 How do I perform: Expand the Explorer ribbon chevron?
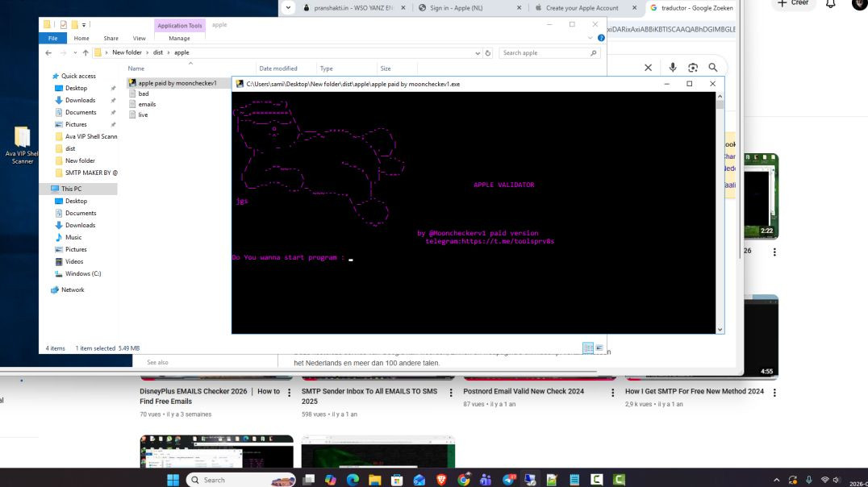(x=590, y=38)
